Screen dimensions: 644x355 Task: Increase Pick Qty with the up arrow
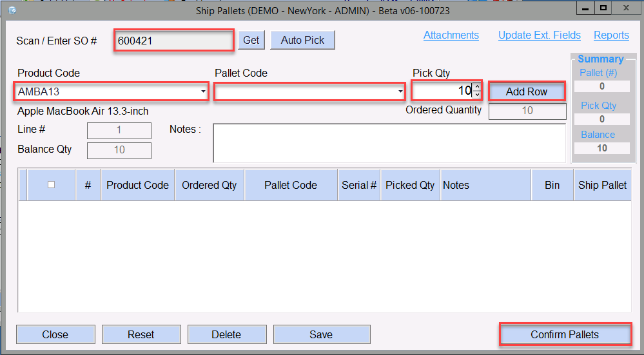coord(477,86)
